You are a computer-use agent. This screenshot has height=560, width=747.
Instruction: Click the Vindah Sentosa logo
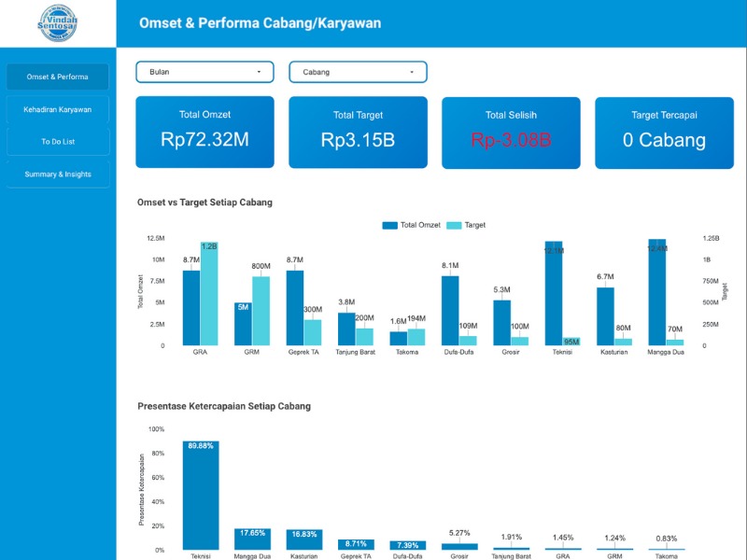(x=57, y=23)
